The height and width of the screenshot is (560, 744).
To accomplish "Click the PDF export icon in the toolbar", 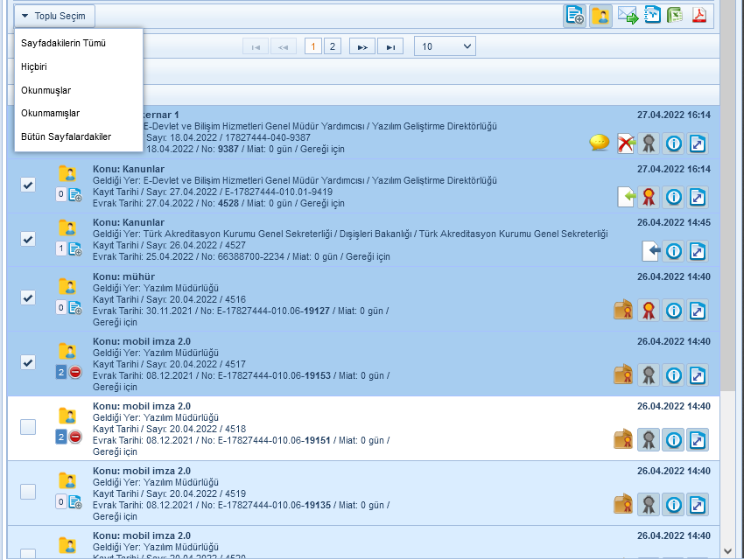I will (x=699, y=16).
